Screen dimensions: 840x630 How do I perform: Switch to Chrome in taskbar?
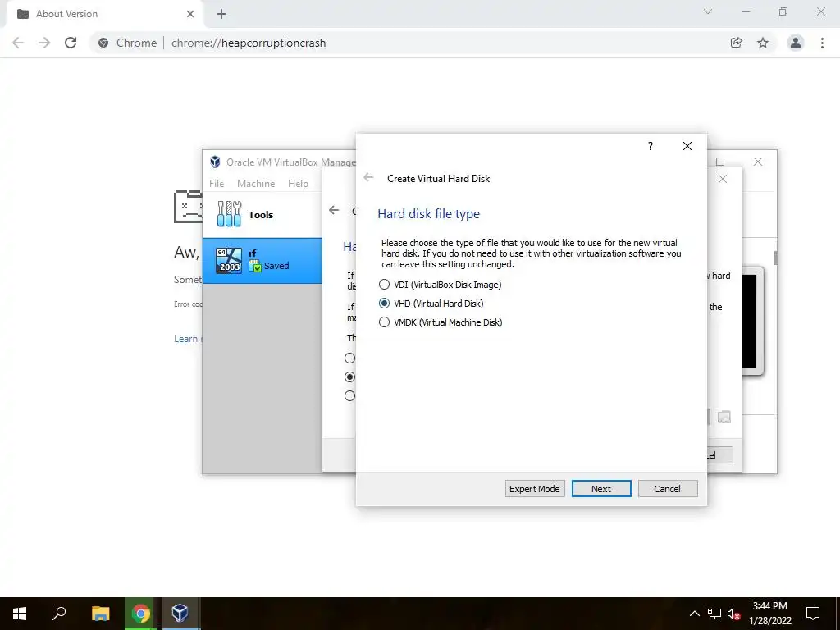click(x=141, y=614)
